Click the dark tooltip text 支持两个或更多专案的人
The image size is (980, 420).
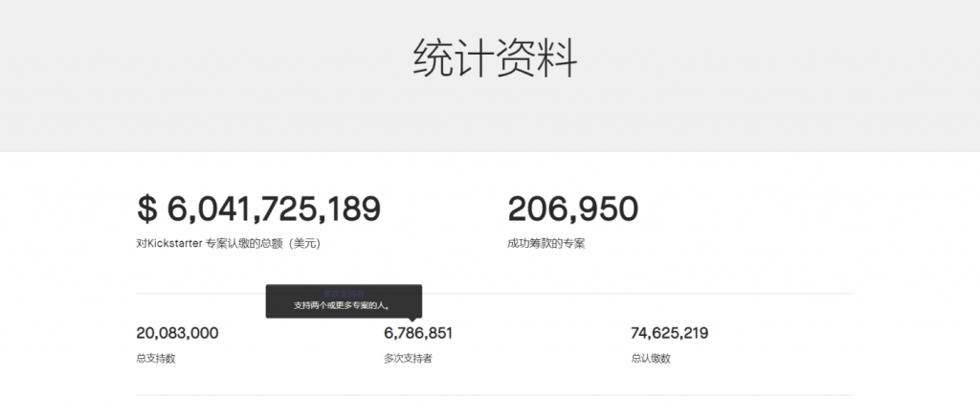[x=344, y=305]
